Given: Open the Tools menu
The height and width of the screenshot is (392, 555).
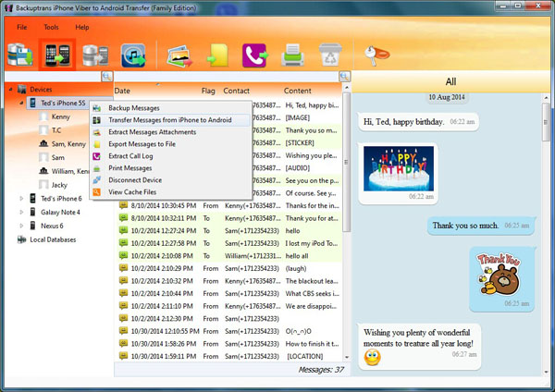Looking at the screenshot, I should (51, 27).
